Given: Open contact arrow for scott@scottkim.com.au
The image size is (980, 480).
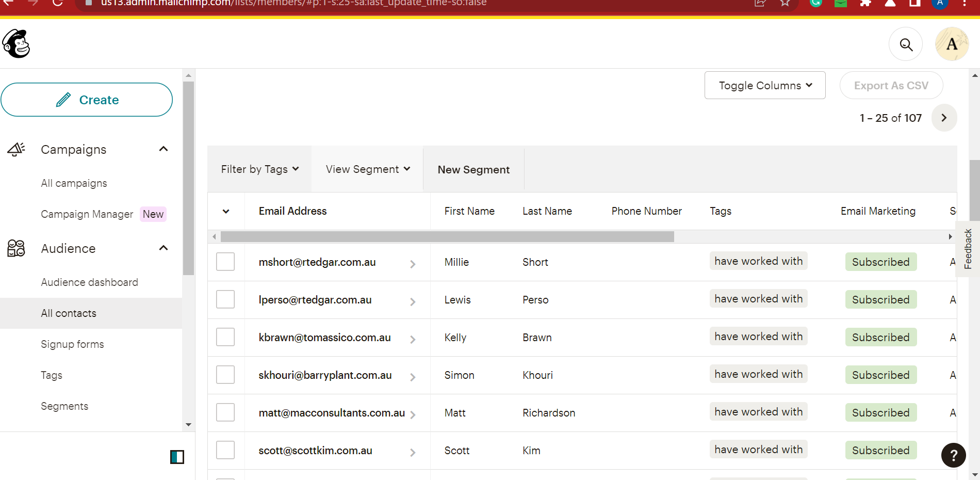Looking at the screenshot, I should [x=413, y=452].
